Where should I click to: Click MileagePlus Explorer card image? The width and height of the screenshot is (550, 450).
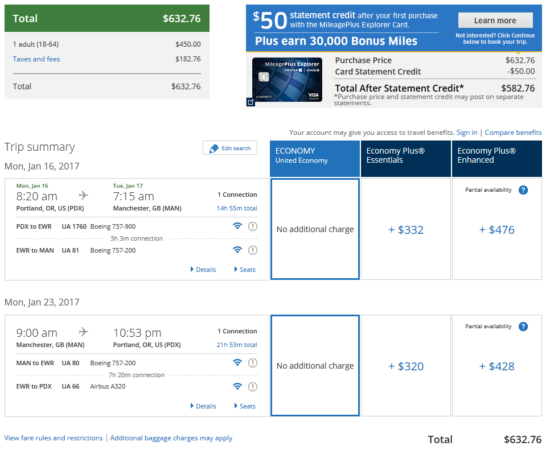click(x=287, y=80)
